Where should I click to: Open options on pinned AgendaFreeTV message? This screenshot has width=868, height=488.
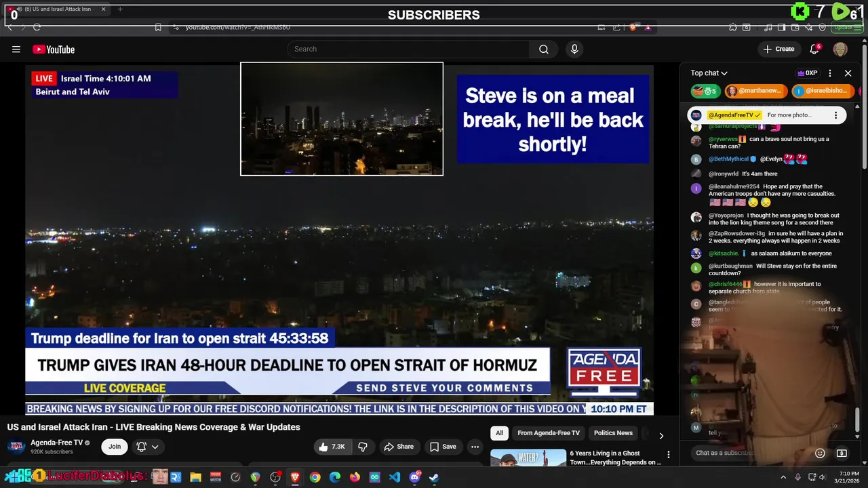835,115
